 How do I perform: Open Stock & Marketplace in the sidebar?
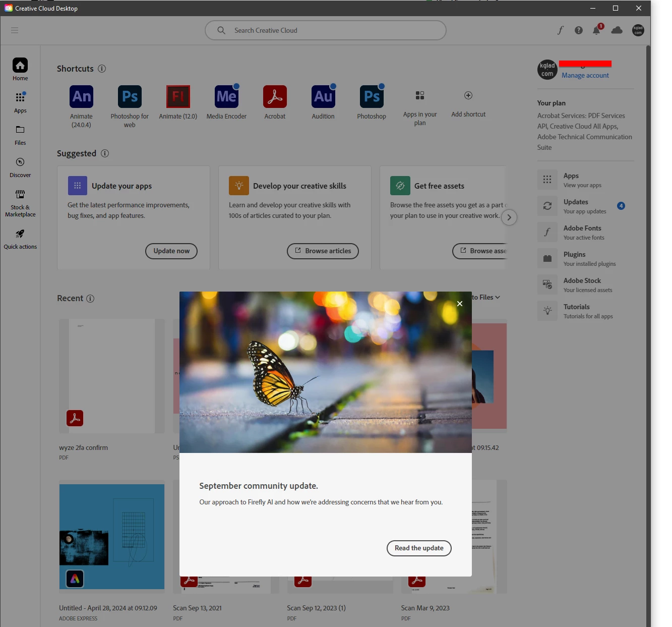(20, 203)
